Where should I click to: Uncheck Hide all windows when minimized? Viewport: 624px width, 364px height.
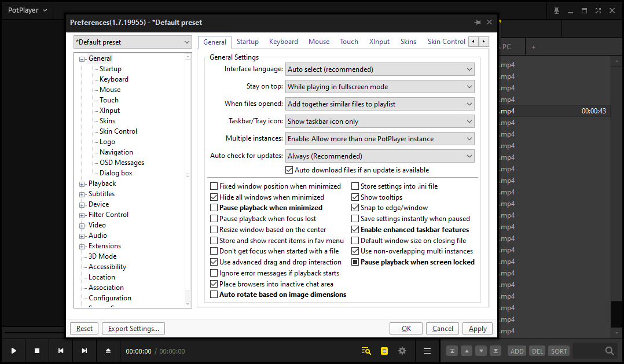(x=214, y=197)
